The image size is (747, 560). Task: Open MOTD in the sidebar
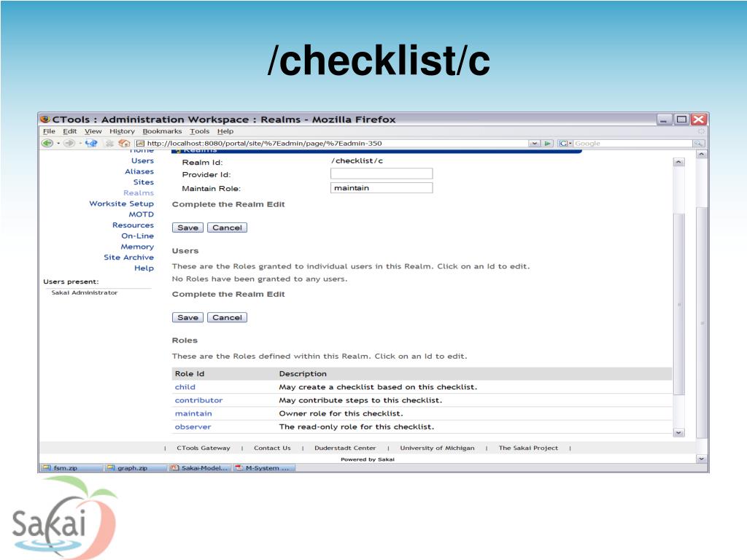[x=141, y=214]
